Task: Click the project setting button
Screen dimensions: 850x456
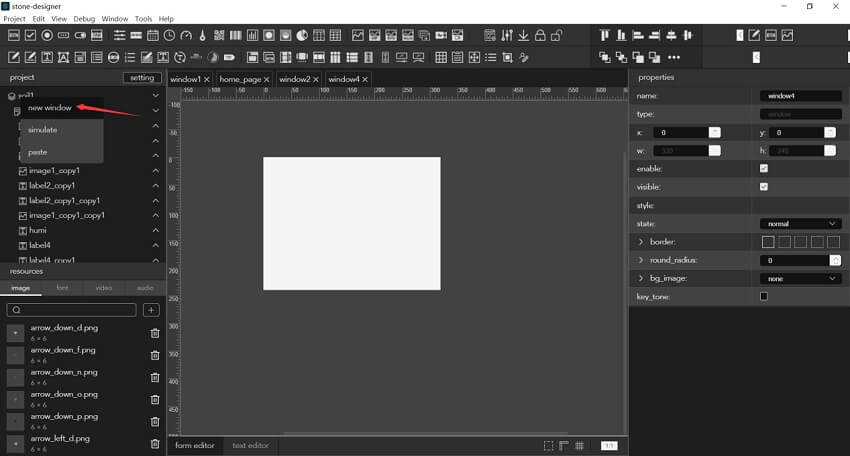Action: coord(142,78)
